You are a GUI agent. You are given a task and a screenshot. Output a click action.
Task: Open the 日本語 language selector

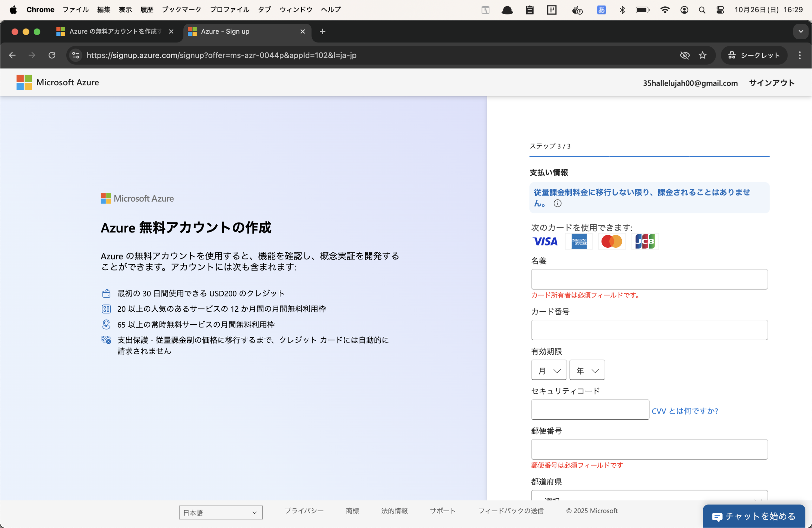(x=220, y=512)
